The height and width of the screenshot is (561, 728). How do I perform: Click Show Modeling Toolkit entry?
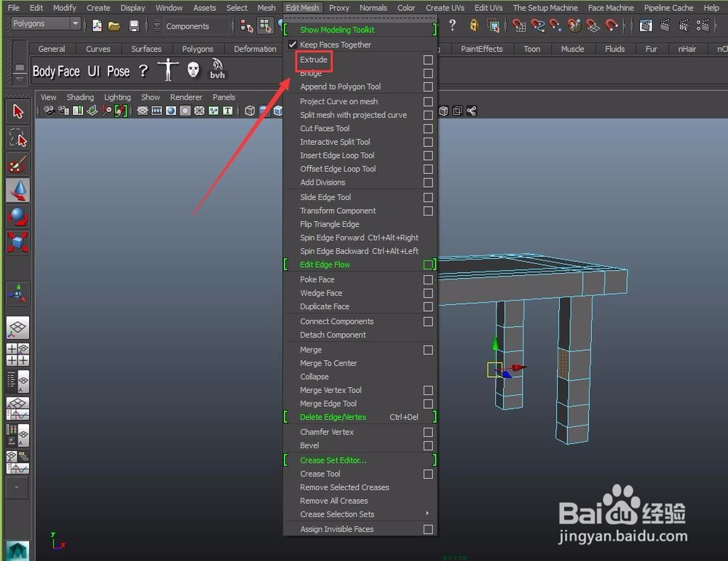tap(337, 30)
